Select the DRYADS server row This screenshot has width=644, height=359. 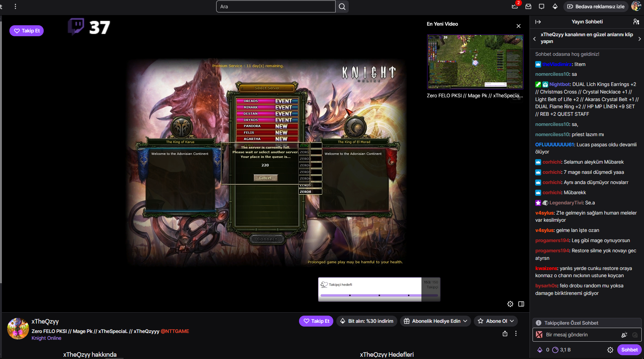point(267,120)
